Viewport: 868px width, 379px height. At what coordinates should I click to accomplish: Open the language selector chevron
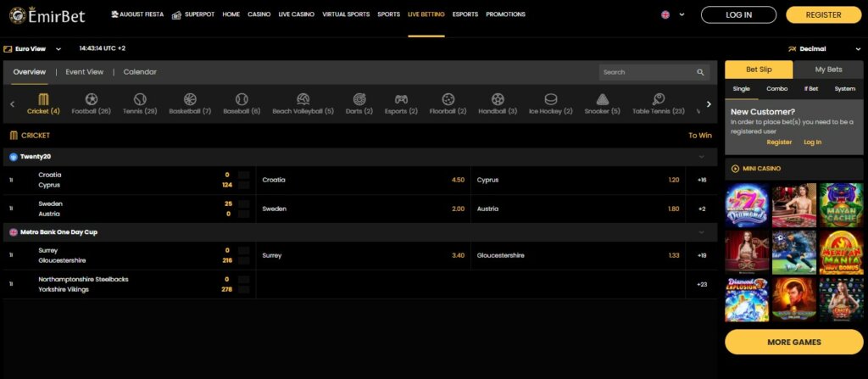(682, 15)
